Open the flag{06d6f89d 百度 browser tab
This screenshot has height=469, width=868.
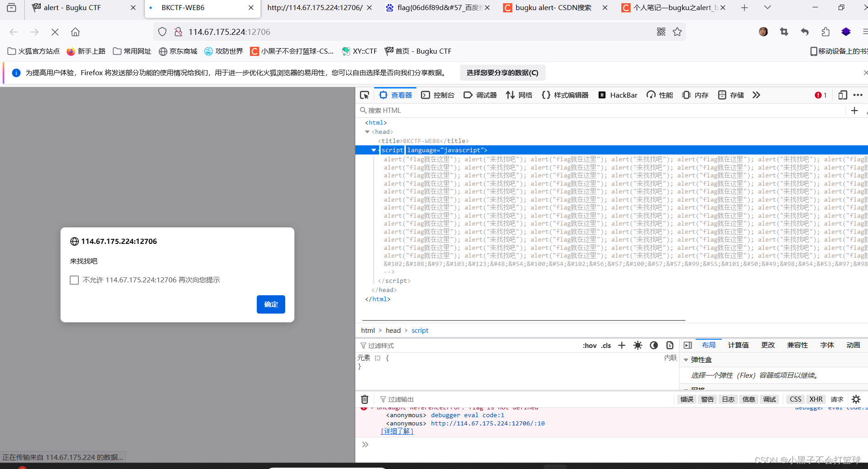click(x=435, y=7)
